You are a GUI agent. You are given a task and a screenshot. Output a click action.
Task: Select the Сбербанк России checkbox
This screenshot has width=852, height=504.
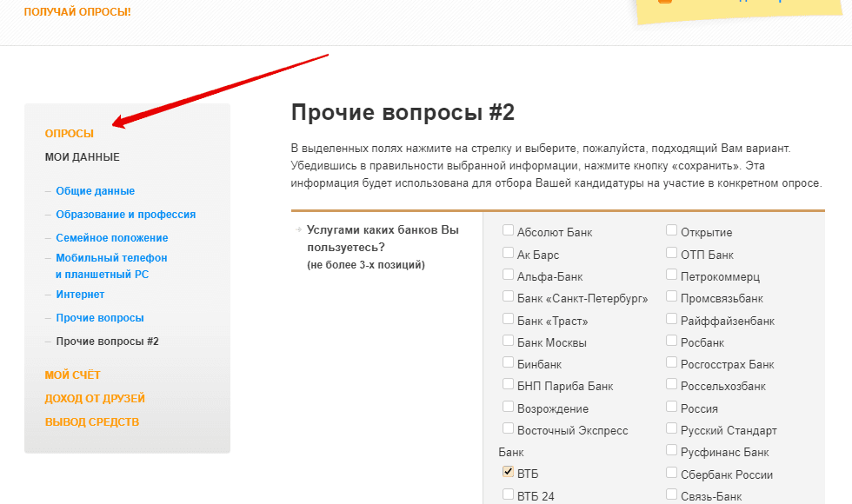tap(672, 472)
